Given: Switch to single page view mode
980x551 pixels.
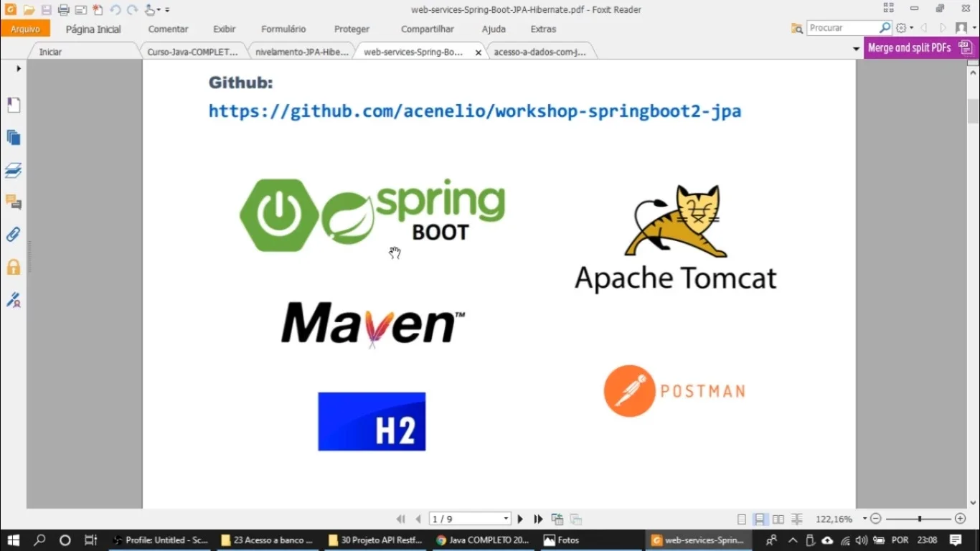Looking at the screenshot, I should point(742,519).
